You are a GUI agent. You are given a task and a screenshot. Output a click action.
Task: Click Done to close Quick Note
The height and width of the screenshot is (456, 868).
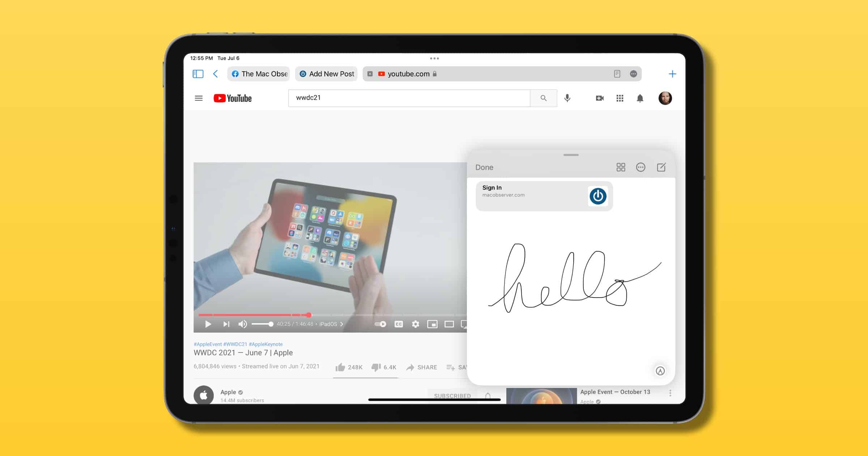tap(484, 166)
